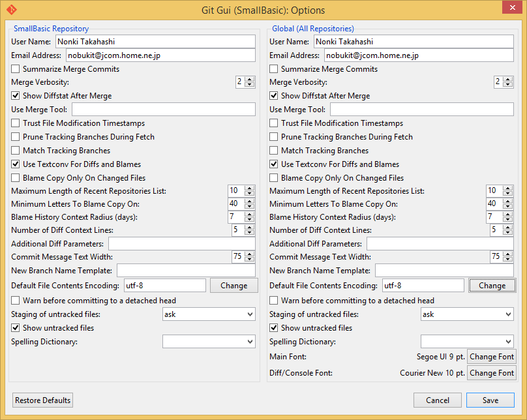527x420 pixels.
Task: Open Staging of untracked files dropdown, SmallBasic Repository
Action: tap(209, 314)
